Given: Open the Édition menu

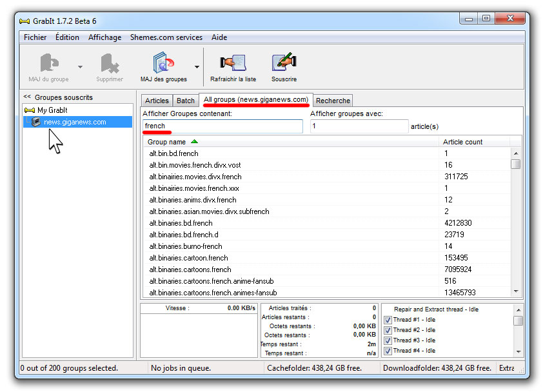Looking at the screenshot, I should (67, 37).
